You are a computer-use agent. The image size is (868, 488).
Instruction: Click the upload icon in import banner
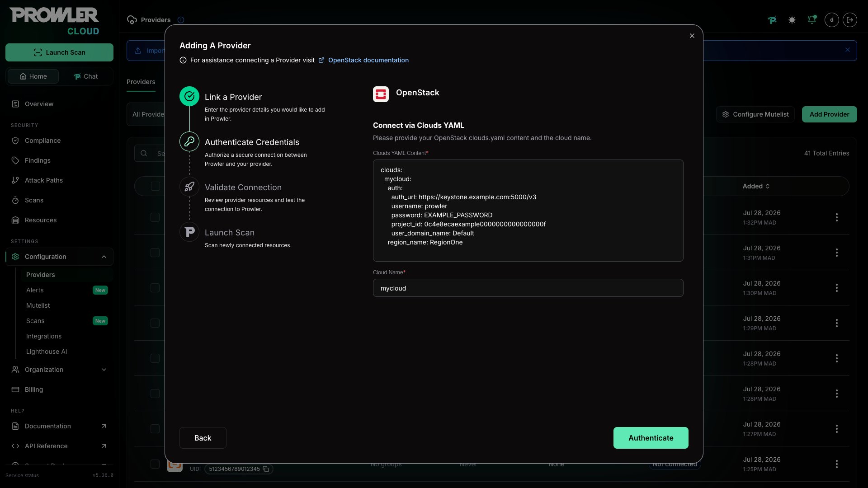(138, 51)
